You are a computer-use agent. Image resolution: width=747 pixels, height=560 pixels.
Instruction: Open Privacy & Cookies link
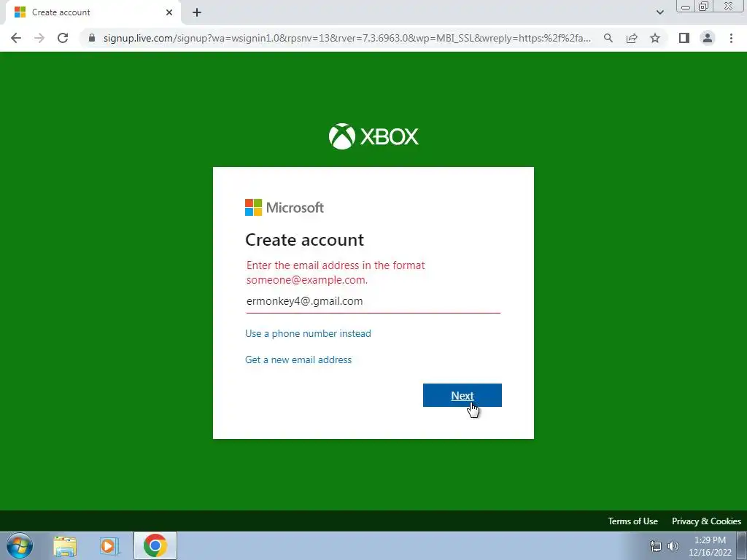pos(706,521)
